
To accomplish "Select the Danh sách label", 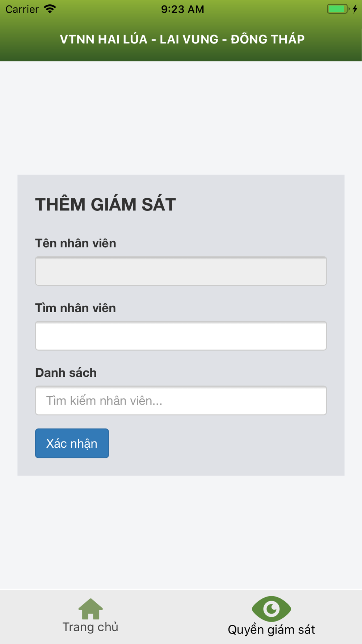I will (x=66, y=373).
